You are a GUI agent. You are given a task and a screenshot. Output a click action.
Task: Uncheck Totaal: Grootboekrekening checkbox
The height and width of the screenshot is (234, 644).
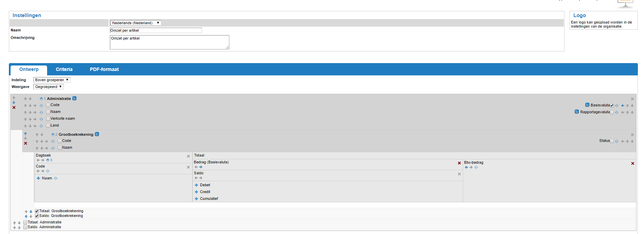37,211
